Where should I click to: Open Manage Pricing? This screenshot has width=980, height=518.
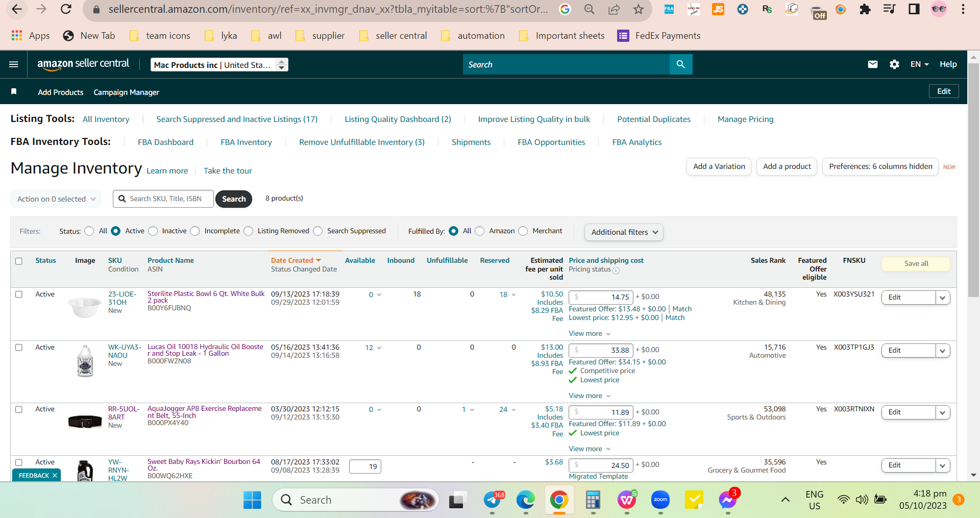pyautogui.click(x=745, y=119)
